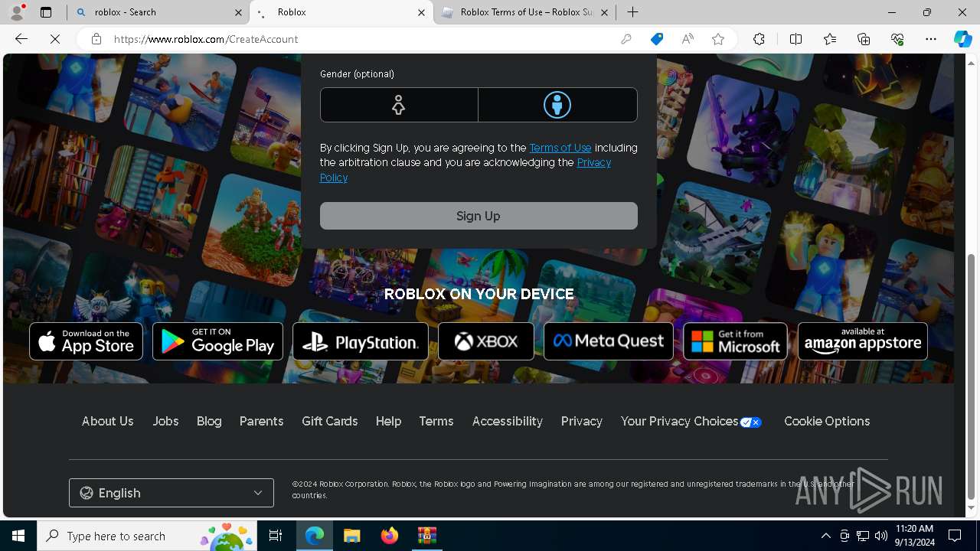Open the Amazon Appstore badge
Viewport: 980px width, 551px height.
coord(863,341)
